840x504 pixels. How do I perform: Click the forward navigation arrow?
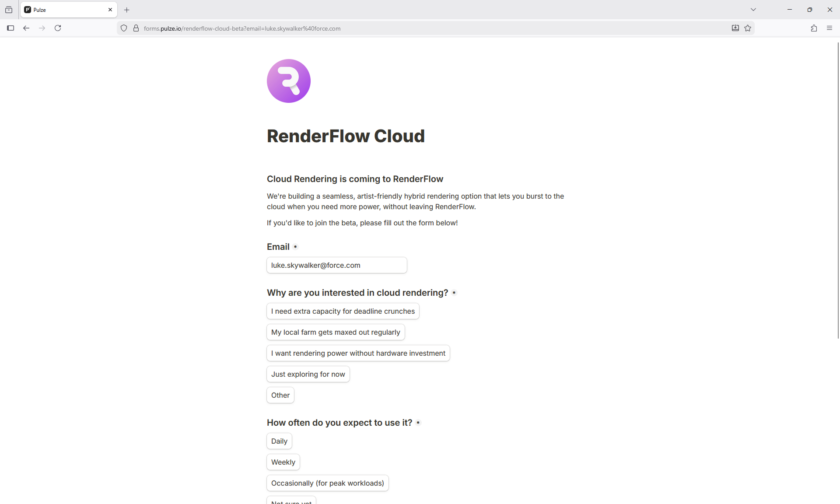pyautogui.click(x=42, y=28)
